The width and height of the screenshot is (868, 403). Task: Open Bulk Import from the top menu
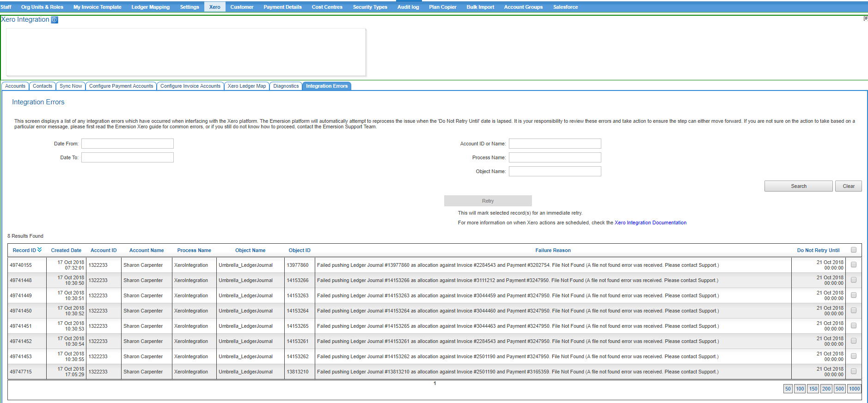coord(480,7)
